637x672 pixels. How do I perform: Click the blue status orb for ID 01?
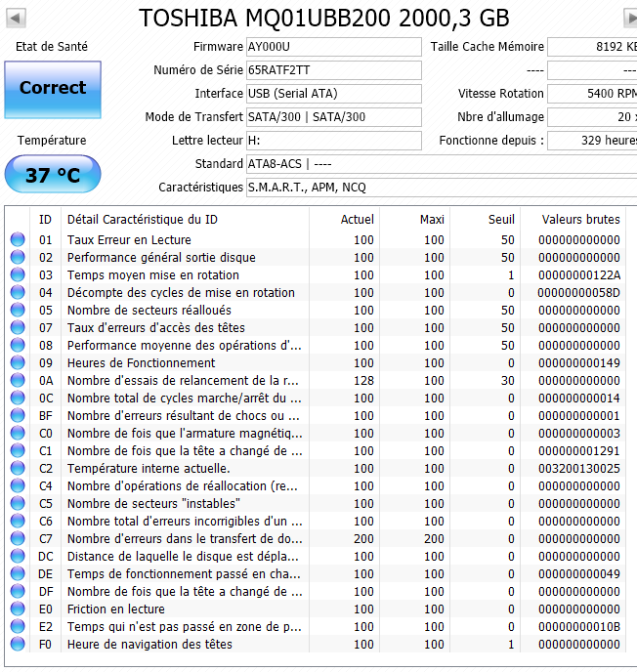click(18, 240)
